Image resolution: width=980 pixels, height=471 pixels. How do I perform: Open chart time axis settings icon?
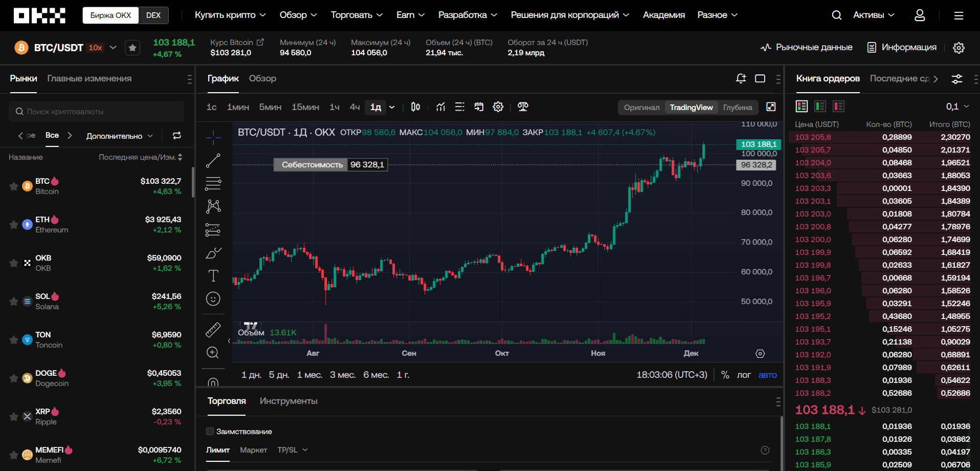[x=760, y=354]
